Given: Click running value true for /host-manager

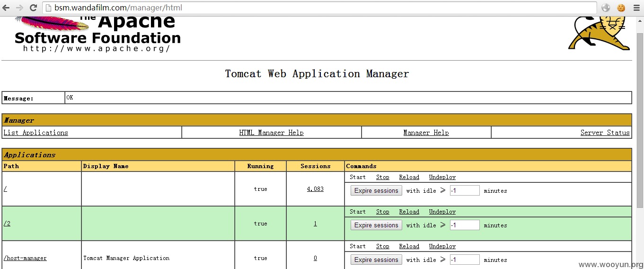Looking at the screenshot, I should [260, 258].
